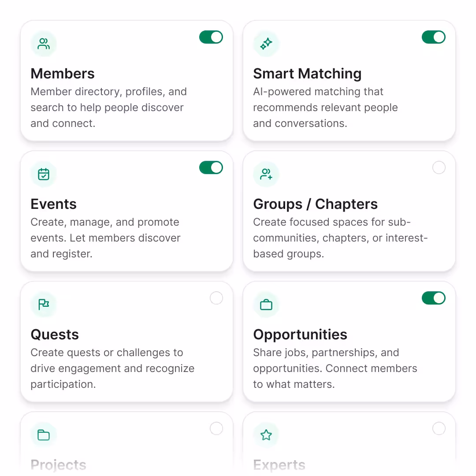This screenshot has width=476, height=476.
Task: Click the Projects folder icon
Action: [x=43, y=435]
